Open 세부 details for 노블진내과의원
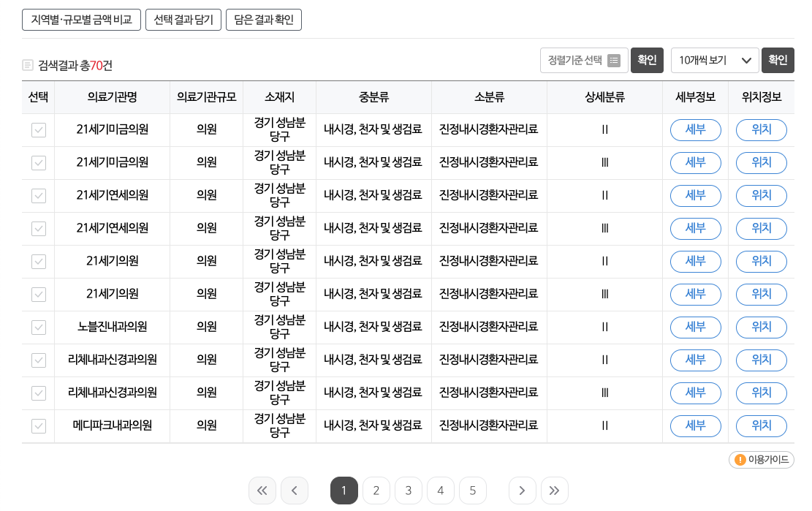Image resolution: width=812 pixels, height=511 pixels. (x=695, y=327)
